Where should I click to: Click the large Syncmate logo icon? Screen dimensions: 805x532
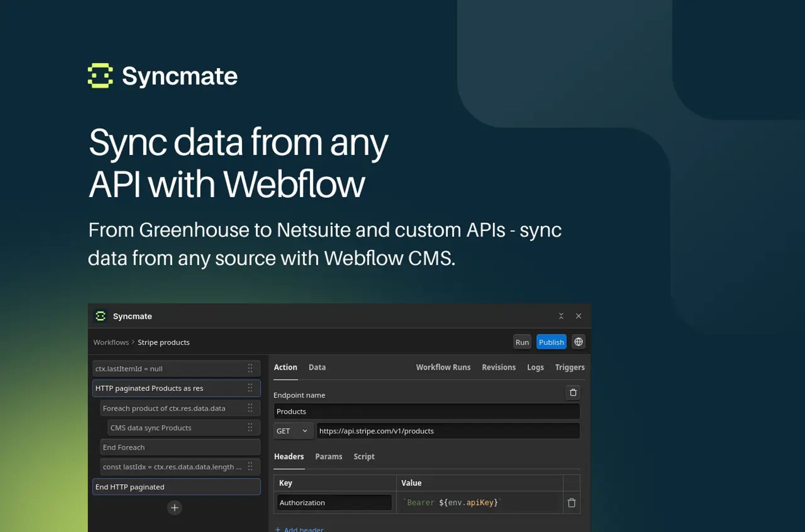pos(100,76)
